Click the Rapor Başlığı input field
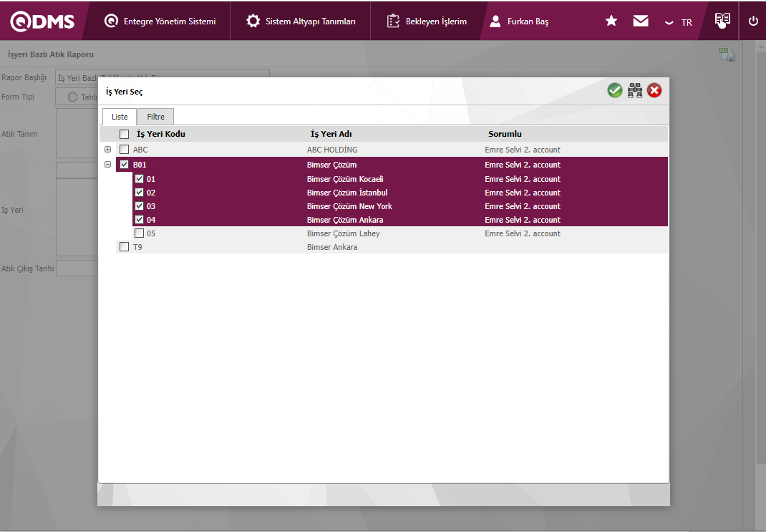Image resolution: width=766 pixels, height=532 pixels. [163, 77]
